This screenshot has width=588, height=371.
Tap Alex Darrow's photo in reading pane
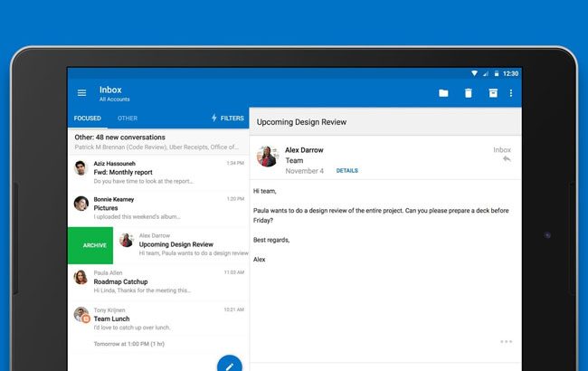[x=268, y=156]
